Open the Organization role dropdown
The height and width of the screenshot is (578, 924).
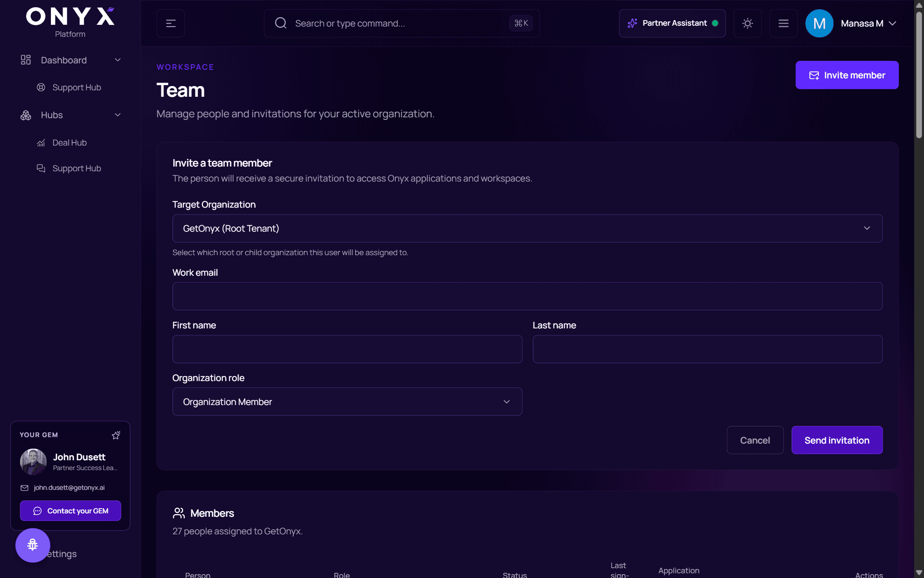click(x=347, y=402)
